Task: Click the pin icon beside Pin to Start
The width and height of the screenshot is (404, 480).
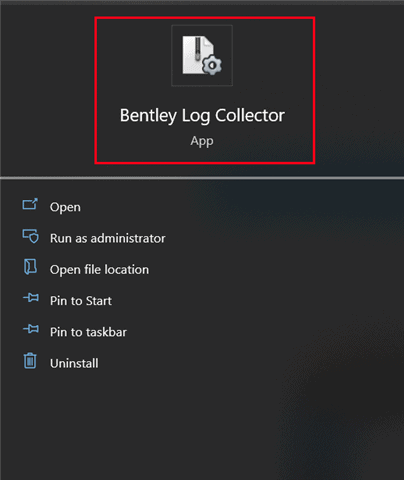Action: click(x=31, y=298)
